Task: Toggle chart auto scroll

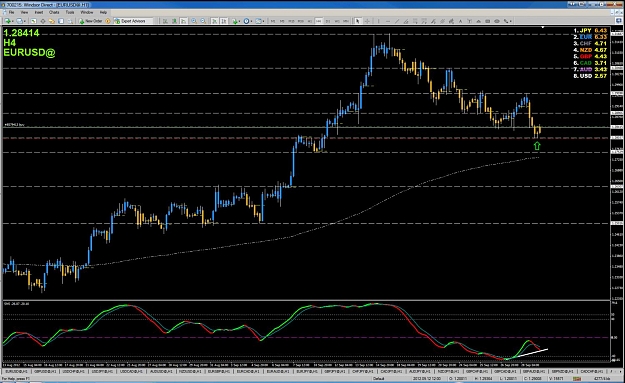Action: point(214,21)
